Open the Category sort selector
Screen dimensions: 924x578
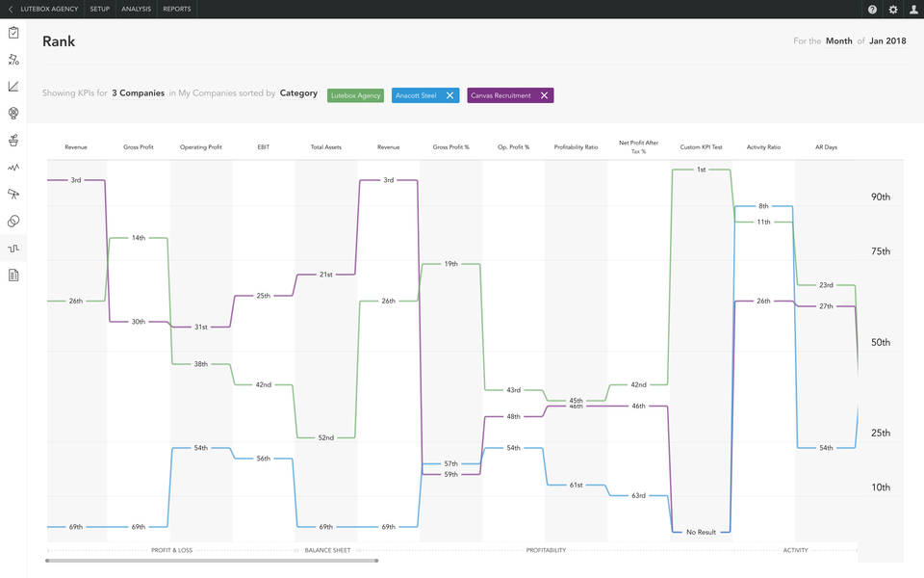298,93
